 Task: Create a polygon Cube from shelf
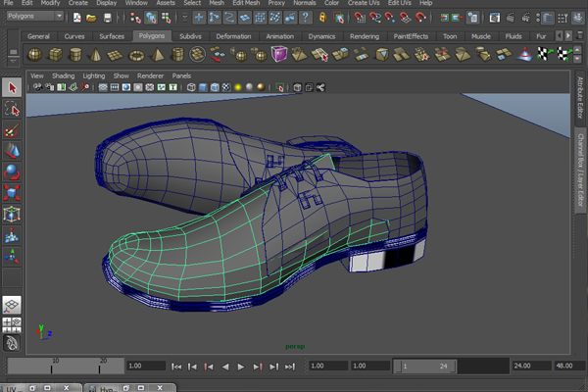55,55
